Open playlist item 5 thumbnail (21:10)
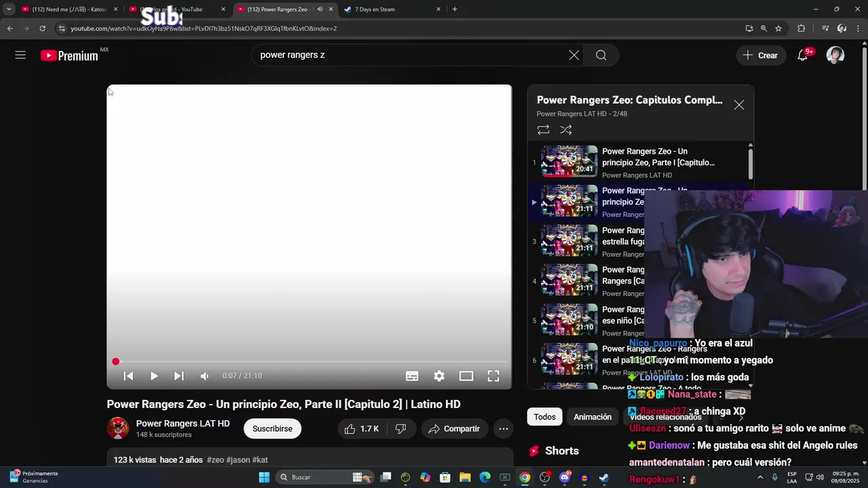The image size is (868, 488). 570,320
